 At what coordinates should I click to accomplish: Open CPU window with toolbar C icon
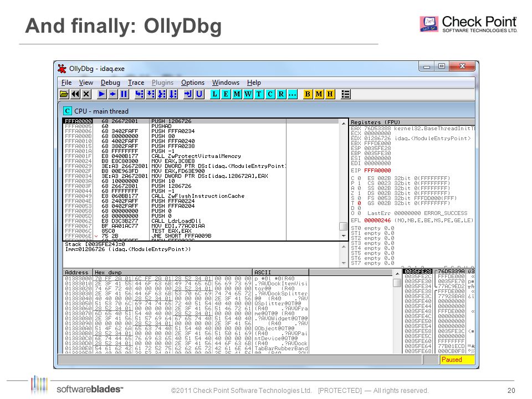(x=270, y=94)
